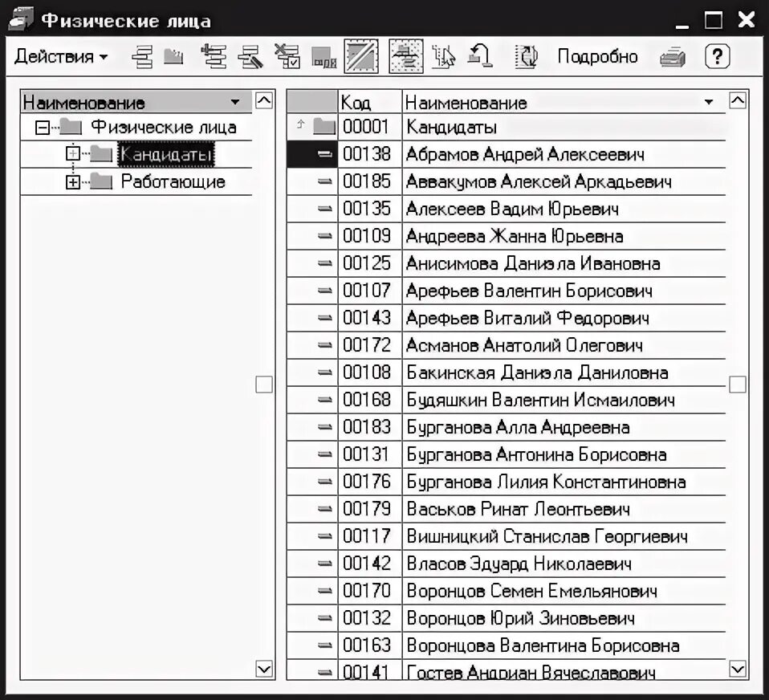This screenshot has height=700, width=769.
Task: Toggle the tree panel display button
Action: pyautogui.click(x=406, y=56)
